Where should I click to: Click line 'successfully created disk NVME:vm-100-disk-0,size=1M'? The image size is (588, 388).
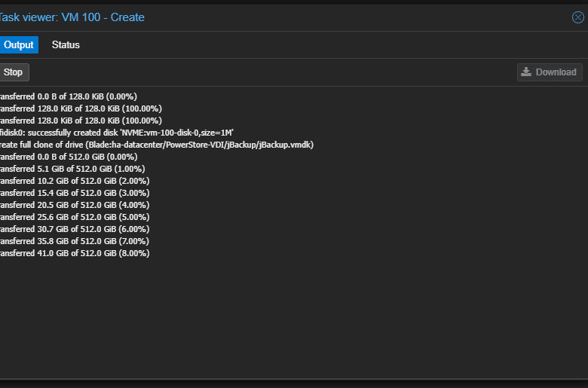click(x=117, y=133)
